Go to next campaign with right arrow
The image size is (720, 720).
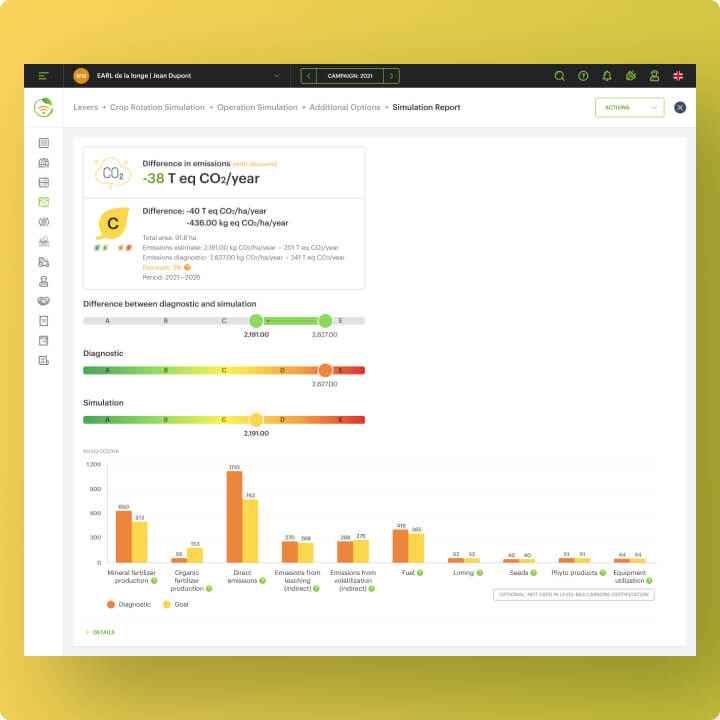[x=391, y=76]
